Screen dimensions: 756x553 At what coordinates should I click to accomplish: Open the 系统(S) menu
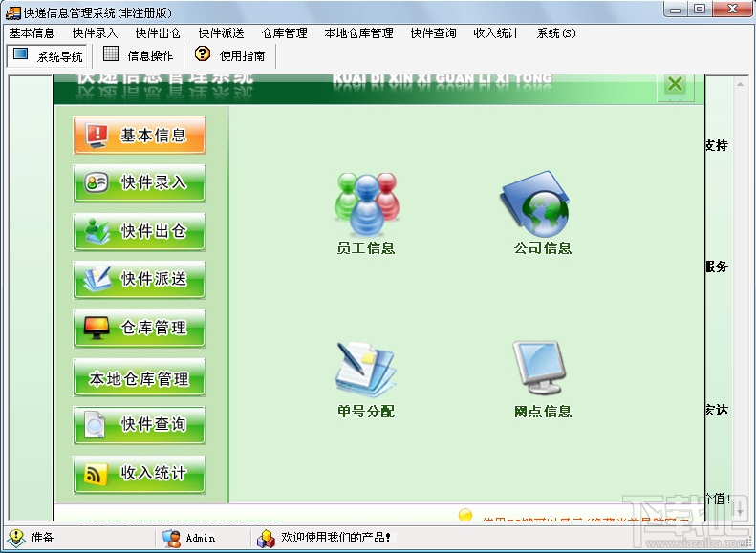tap(556, 33)
